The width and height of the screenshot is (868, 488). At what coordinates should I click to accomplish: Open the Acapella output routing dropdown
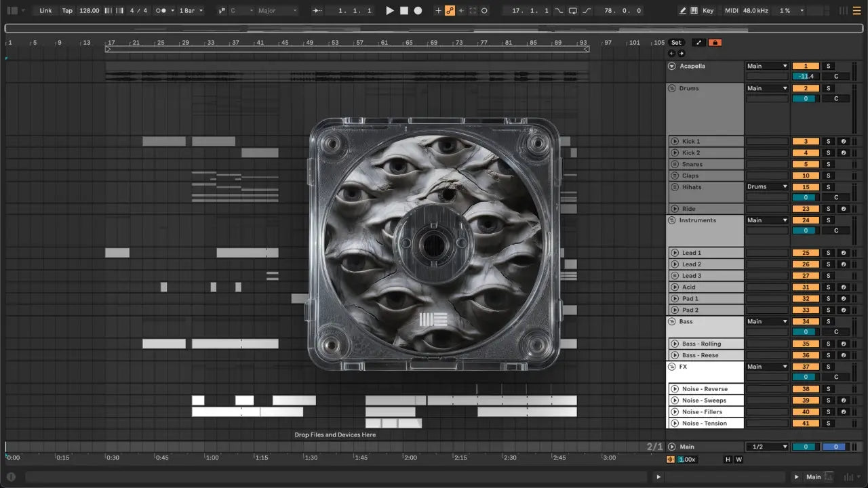pyautogui.click(x=767, y=66)
